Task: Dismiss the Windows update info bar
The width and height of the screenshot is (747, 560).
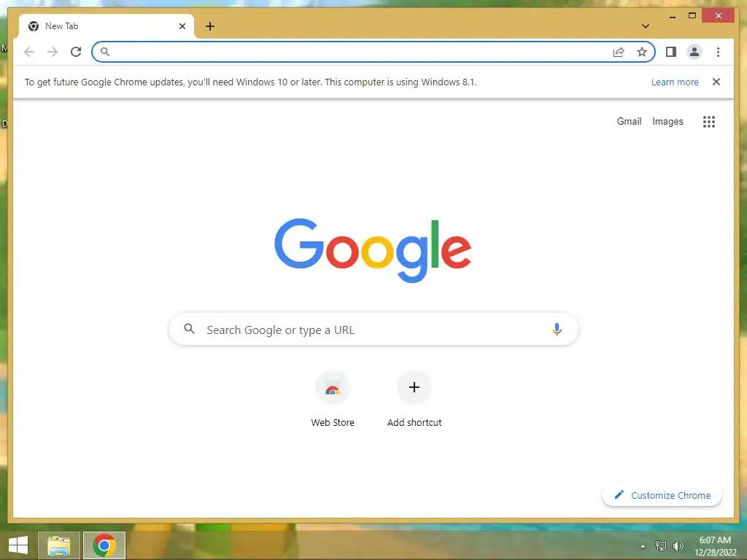Action: [716, 82]
